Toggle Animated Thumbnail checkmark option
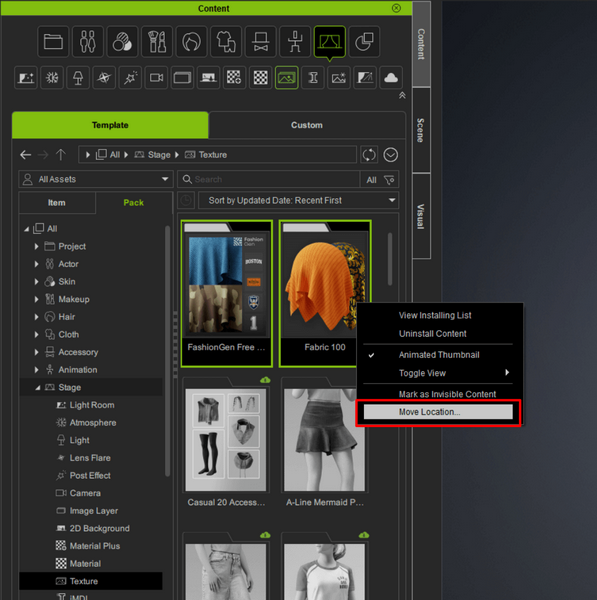 [438, 355]
